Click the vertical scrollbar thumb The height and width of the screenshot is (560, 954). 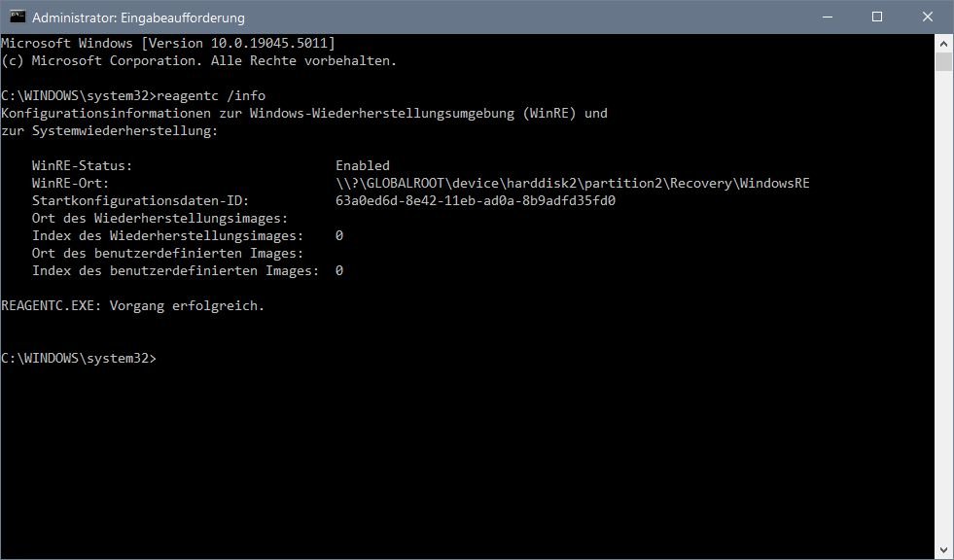pos(943,62)
